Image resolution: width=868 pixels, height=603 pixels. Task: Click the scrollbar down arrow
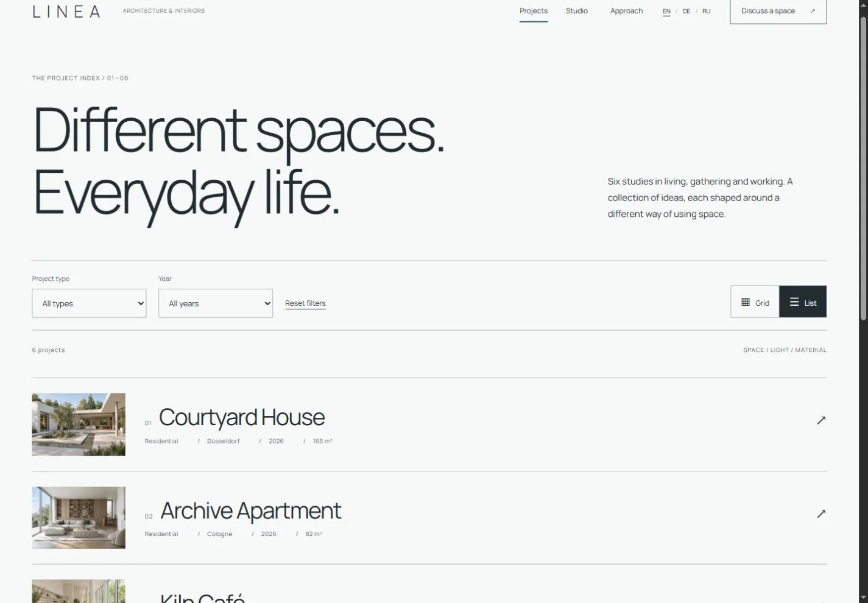click(x=863, y=598)
